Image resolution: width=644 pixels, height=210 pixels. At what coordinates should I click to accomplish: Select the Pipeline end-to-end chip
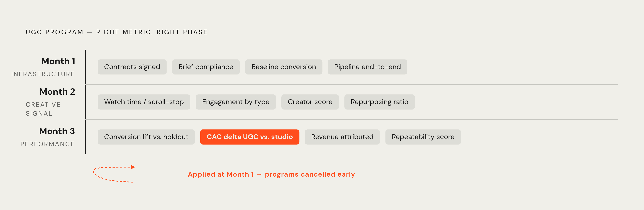click(x=367, y=67)
